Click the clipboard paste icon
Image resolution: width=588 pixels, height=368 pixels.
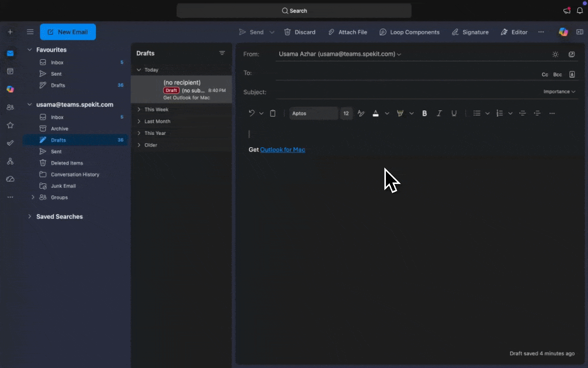click(273, 113)
